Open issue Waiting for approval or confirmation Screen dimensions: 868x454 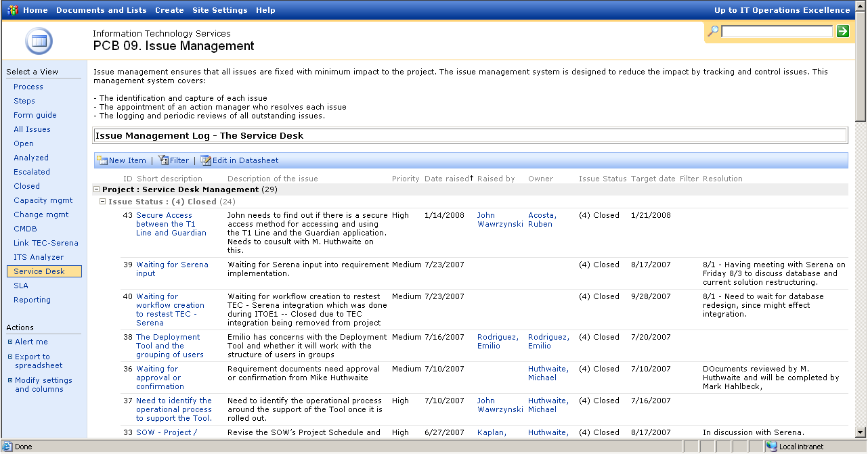tap(160, 378)
